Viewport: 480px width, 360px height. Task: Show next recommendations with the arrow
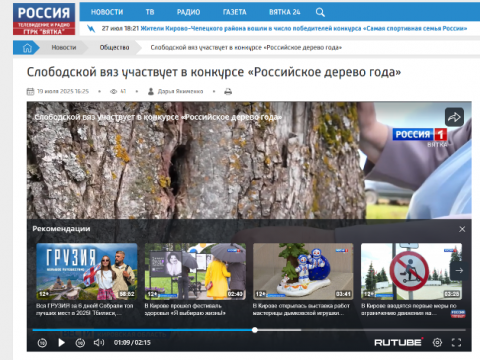point(459,270)
